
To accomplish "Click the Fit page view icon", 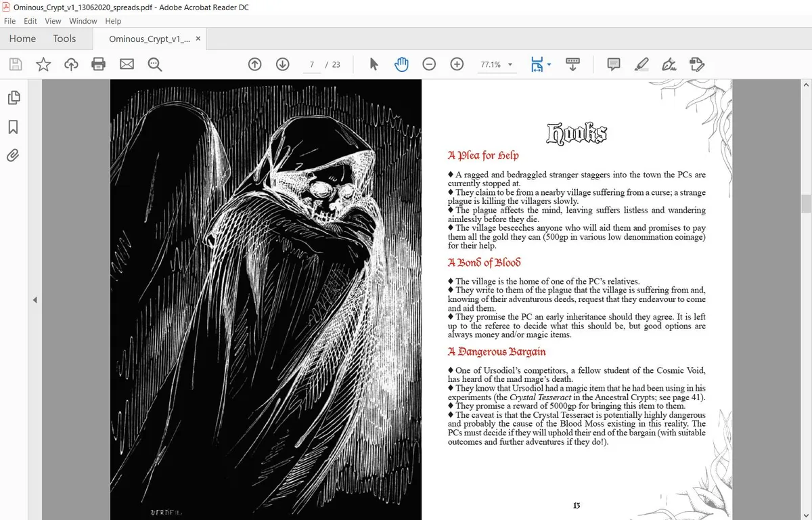I will [537, 64].
